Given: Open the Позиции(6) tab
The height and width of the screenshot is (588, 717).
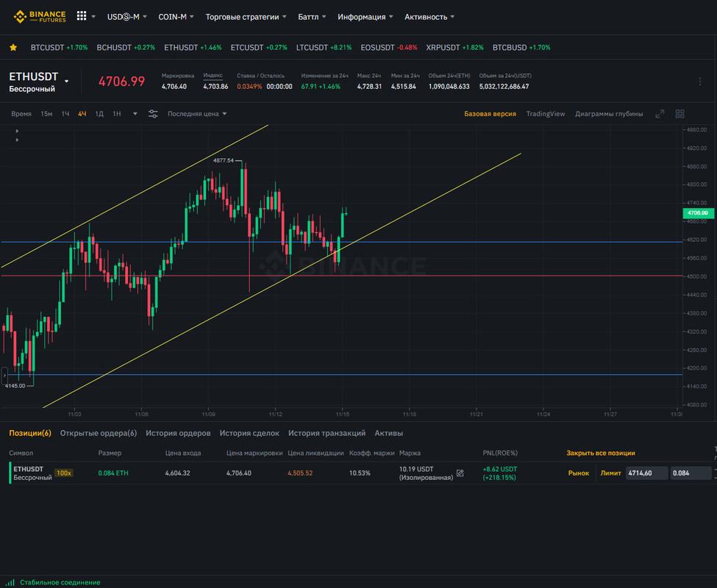Looking at the screenshot, I should coord(30,433).
